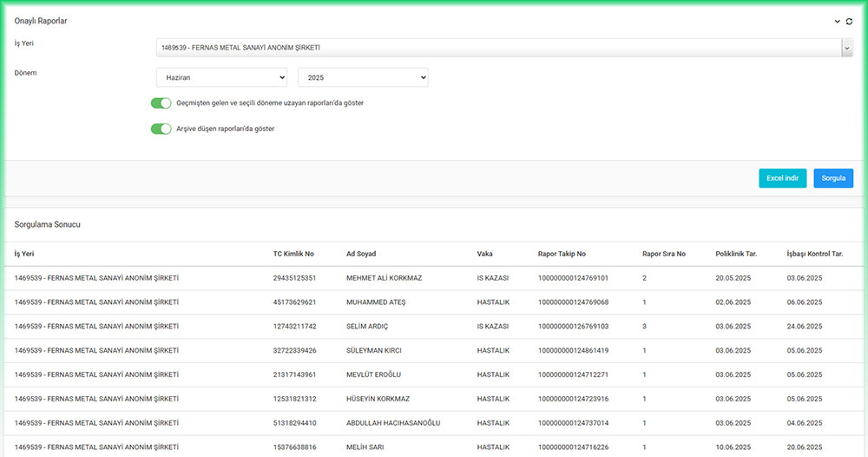Click the Poliklinik Tar. column header
This screenshot has height=457, width=868.
pos(736,254)
